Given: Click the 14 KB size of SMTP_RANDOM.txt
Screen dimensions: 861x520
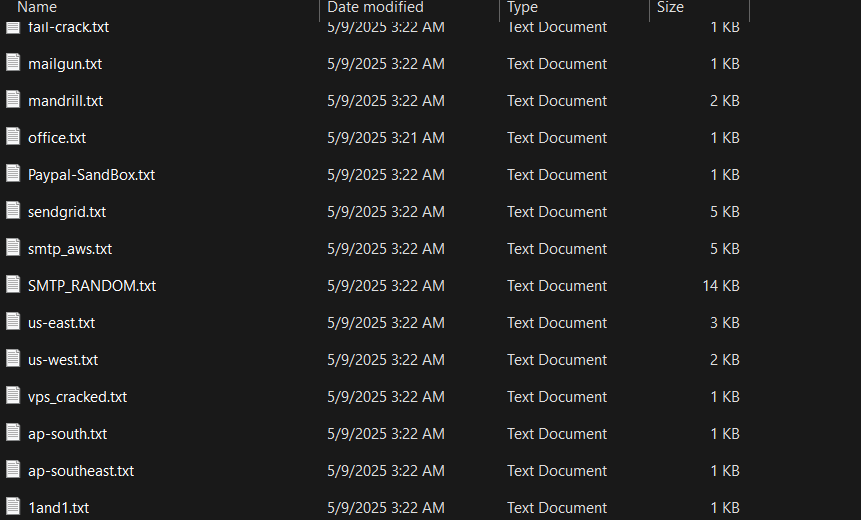Looking at the screenshot, I should click(x=721, y=286).
